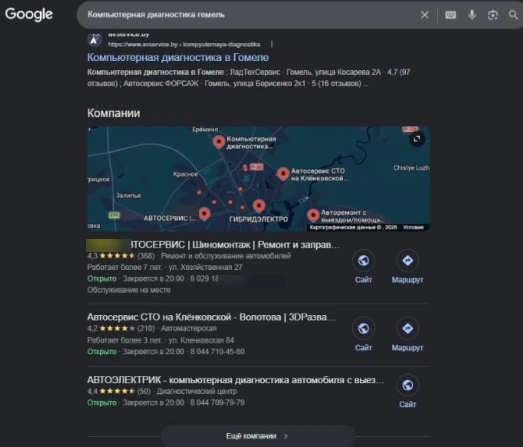Click address ул. Хозяйственная 27

click(205, 267)
